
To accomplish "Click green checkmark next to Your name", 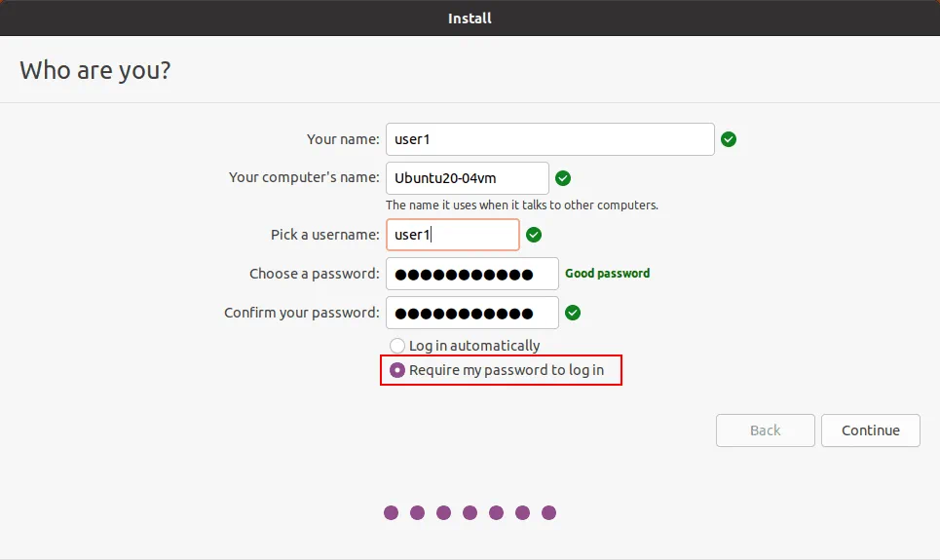I will tap(729, 139).
